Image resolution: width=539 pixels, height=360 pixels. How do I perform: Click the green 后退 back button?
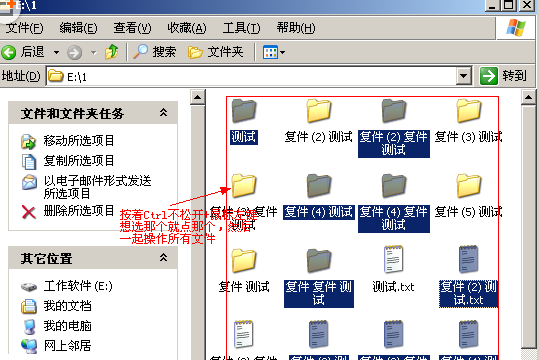coord(23,52)
